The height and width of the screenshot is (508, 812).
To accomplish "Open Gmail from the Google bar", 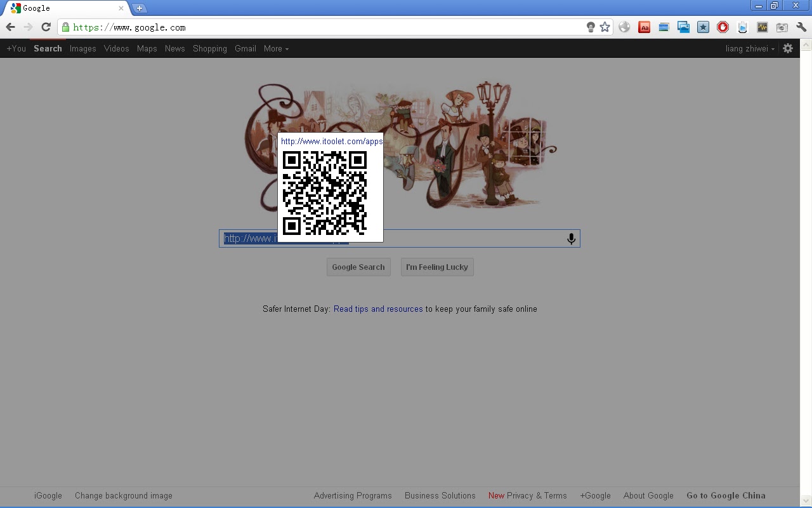I will click(x=246, y=48).
